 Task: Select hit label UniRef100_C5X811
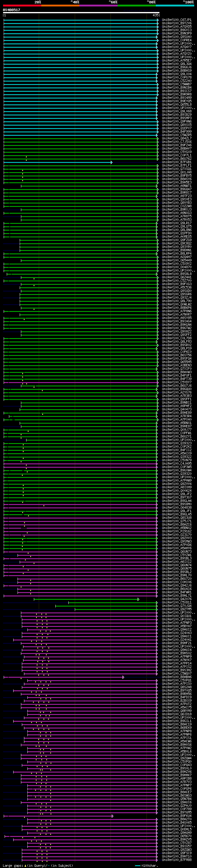(x=176, y=603)
